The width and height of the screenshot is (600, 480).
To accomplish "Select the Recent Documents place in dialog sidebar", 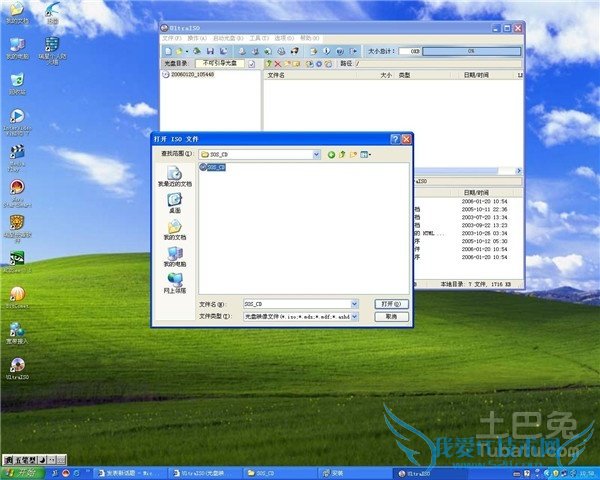I will pos(175,176).
